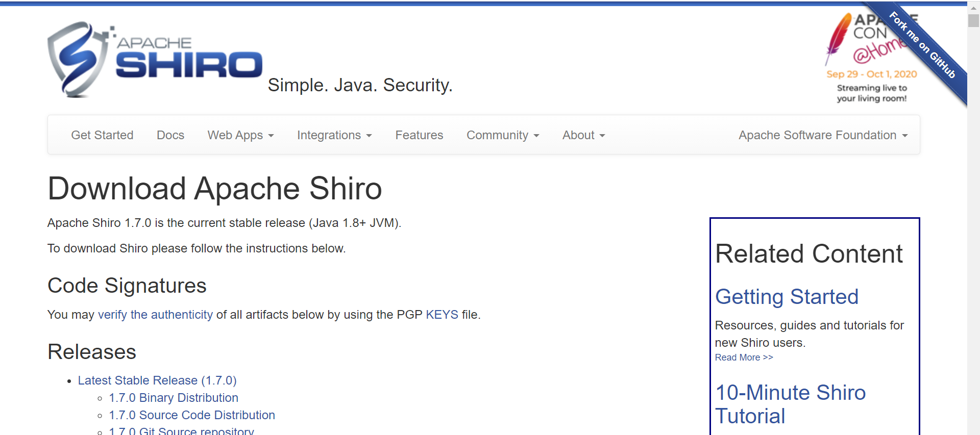This screenshot has width=980, height=435.
Task: Expand Apache Software Foundation menu
Action: pyautogui.click(x=823, y=135)
